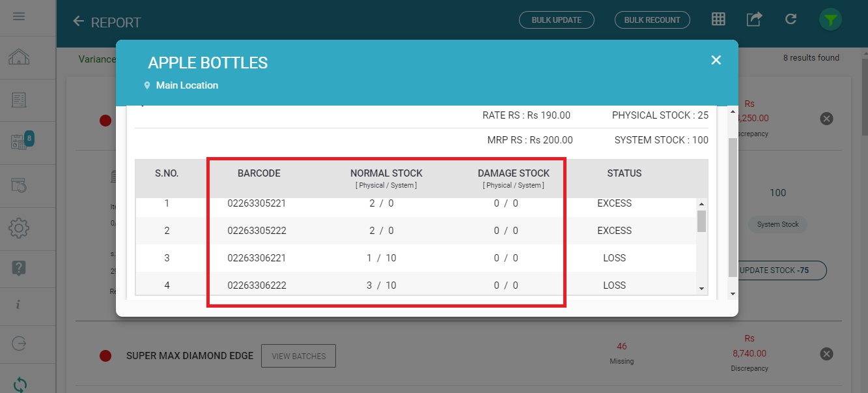Screen dimensions: 868x393
Task: Click normal stock value 3 / 10
Action: tap(382, 285)
